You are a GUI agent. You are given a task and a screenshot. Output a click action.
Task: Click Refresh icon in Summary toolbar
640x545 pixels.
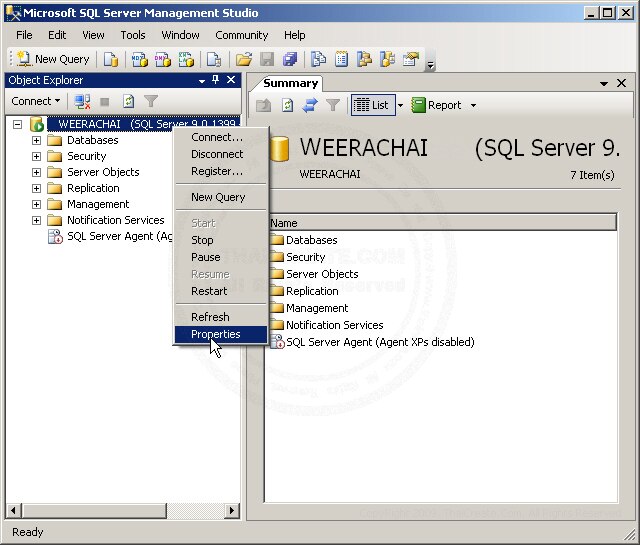[287, 105]
